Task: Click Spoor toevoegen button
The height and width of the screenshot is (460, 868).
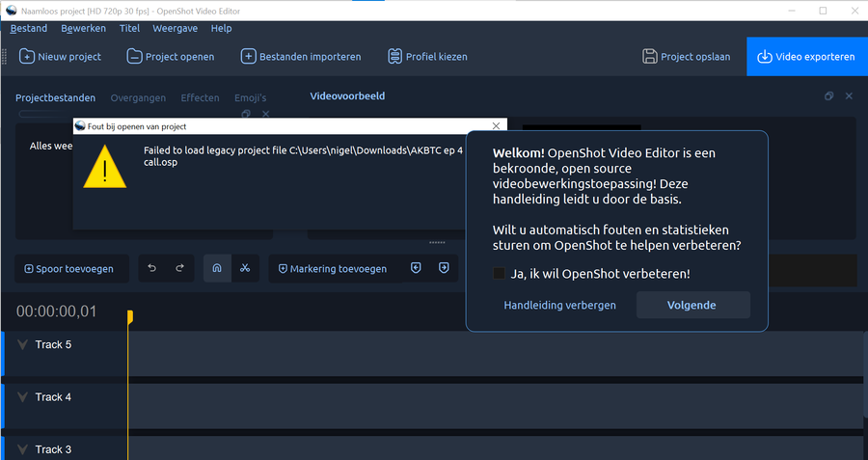Action: (x=69, y=268)
